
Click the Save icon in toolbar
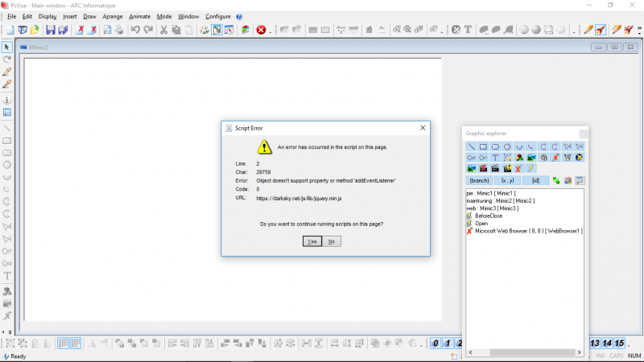(x=50, y=30)
